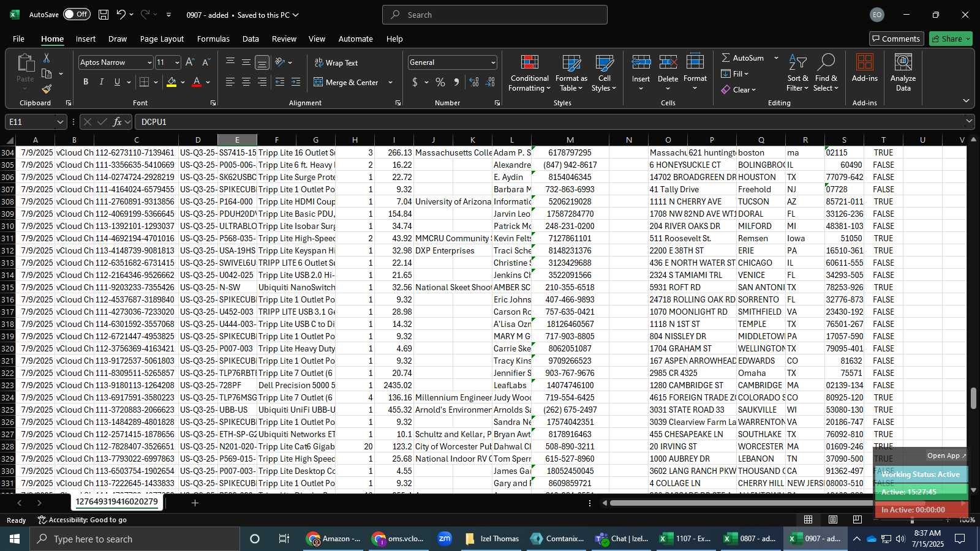Viewport: 980px width, 551px height.
Task: Toggle Center horizontal alignment
Action: [x=246, y=82]
